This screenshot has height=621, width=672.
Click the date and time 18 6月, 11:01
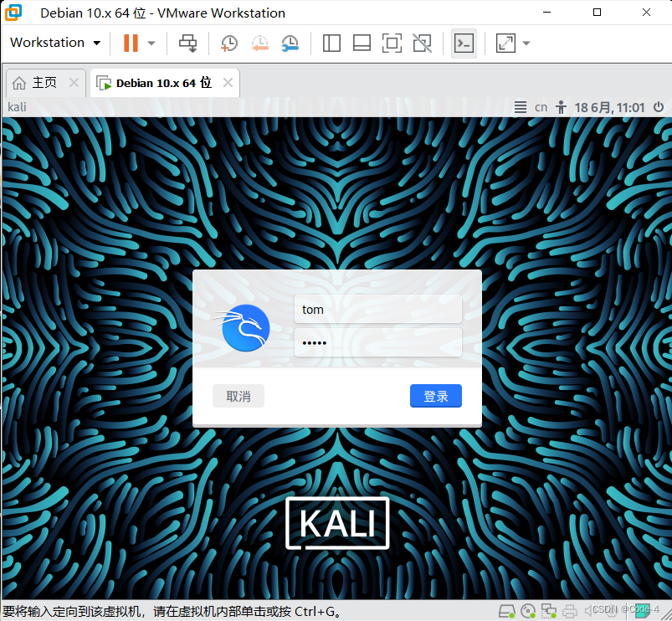[609, 107]
